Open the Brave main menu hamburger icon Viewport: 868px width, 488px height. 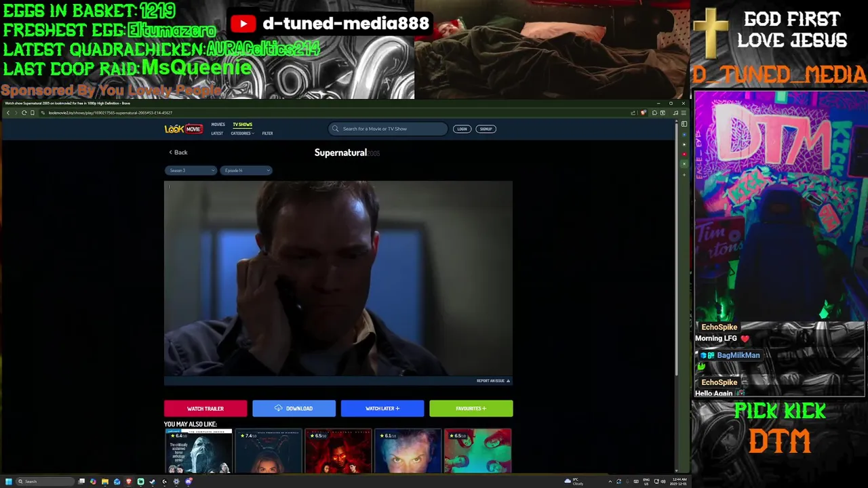(684, 113)
